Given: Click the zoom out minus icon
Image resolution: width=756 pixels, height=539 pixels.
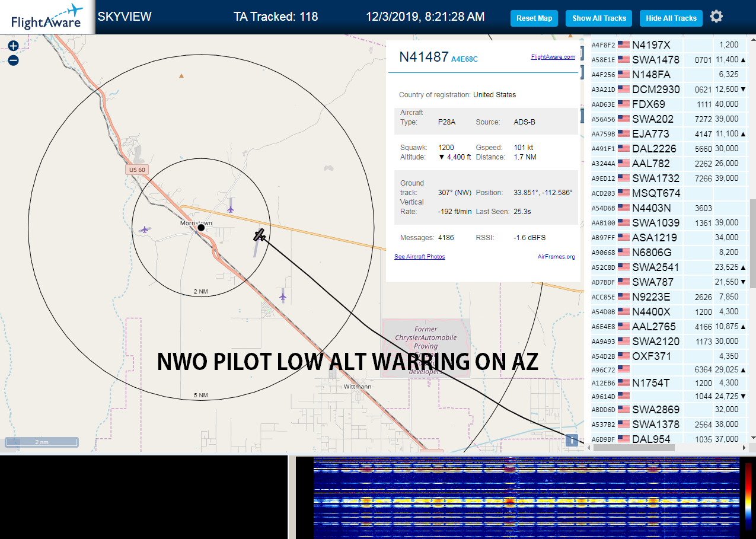Looking at the screenshot, I should point(13,60).
